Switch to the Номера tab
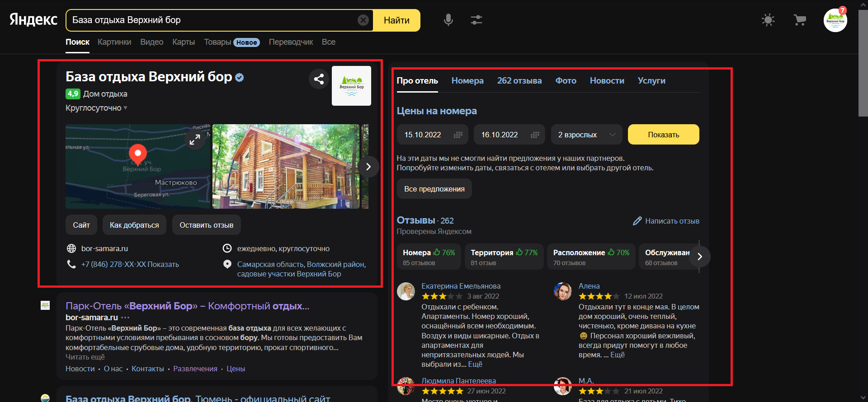The height and width of the screenshot is (402, 868). (467, 81)
